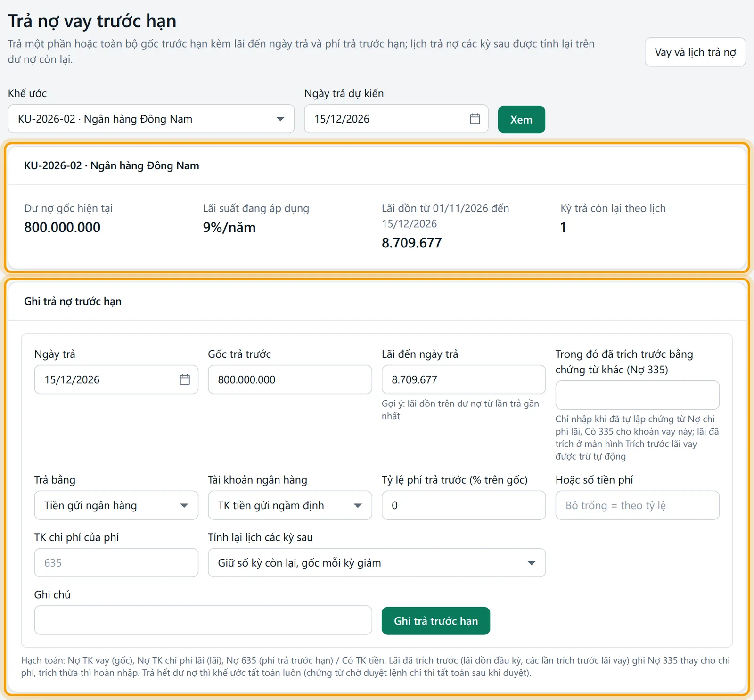754x700 pixels.
Task: Focus the TK chi phí của phí field
Action: pyautogui.click(x=116, y=563)
